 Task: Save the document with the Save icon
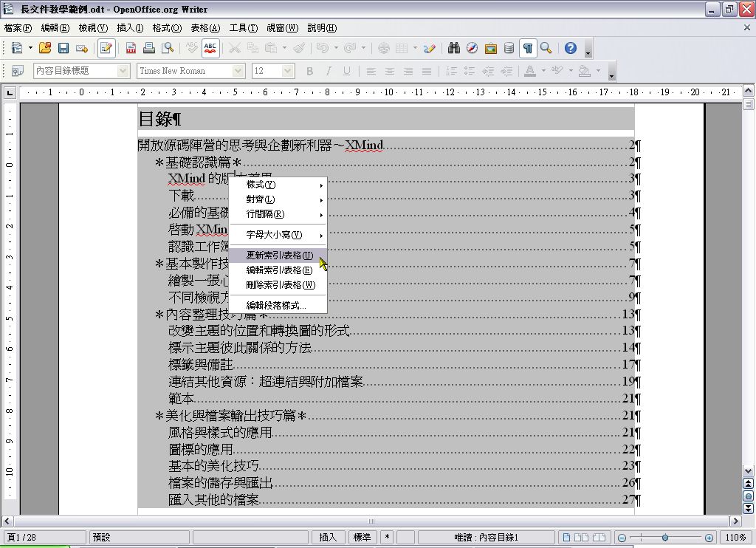[x=63, y=48]
